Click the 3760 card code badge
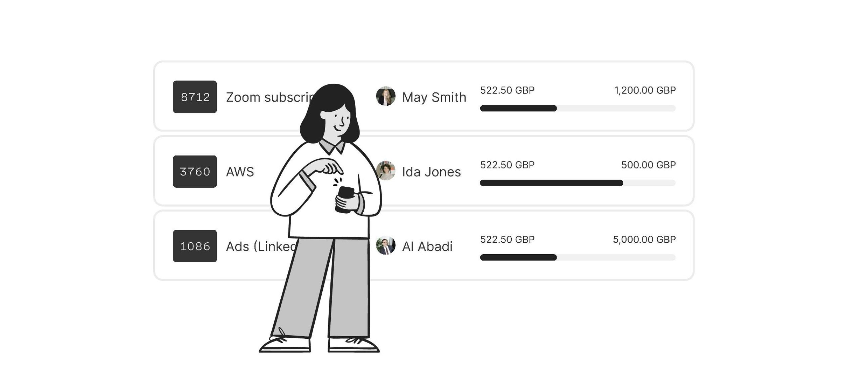This screenshot has height=366, width=868. (195, 172)
